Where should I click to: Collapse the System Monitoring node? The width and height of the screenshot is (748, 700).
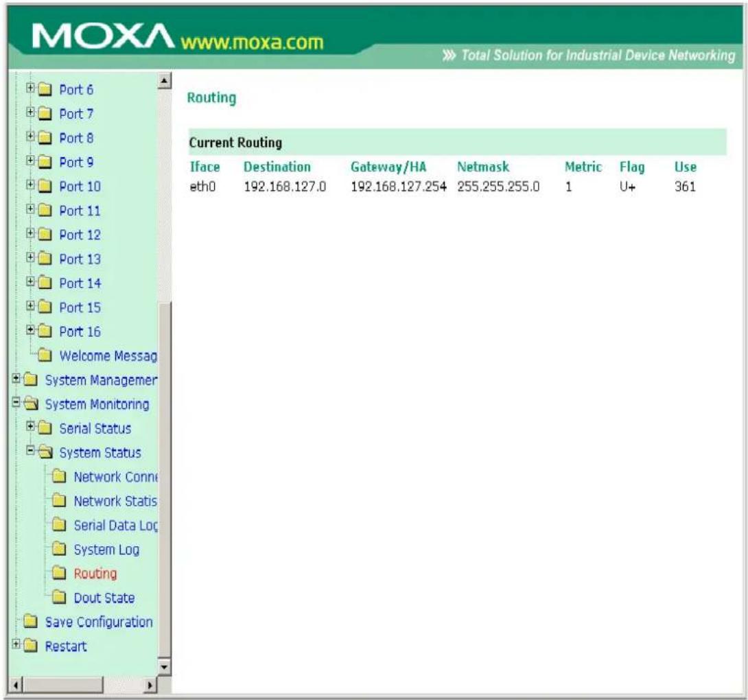tap(16, 403)
